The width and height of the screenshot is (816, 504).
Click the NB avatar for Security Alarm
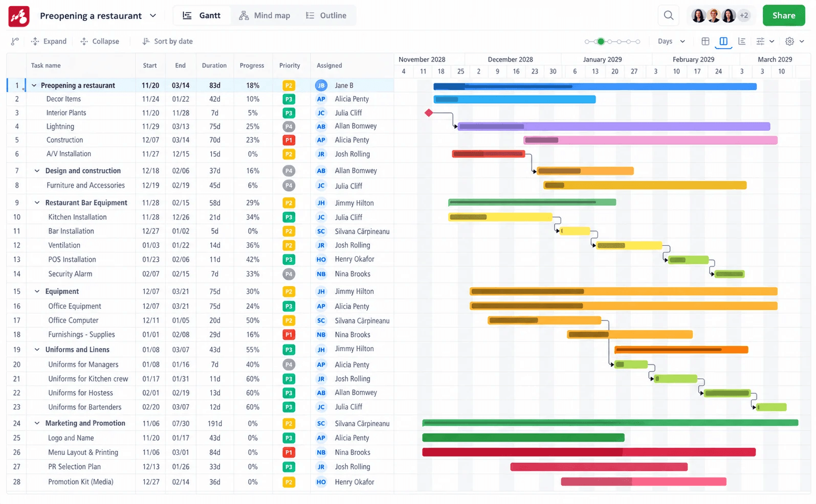pyautogui.click(x=321, y=274)
